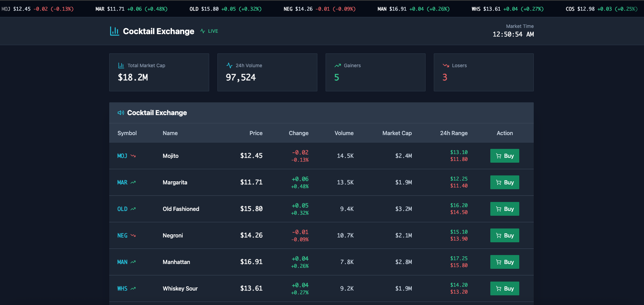
Task: Click the Total Market Cap chart icon
Action: 121,65
